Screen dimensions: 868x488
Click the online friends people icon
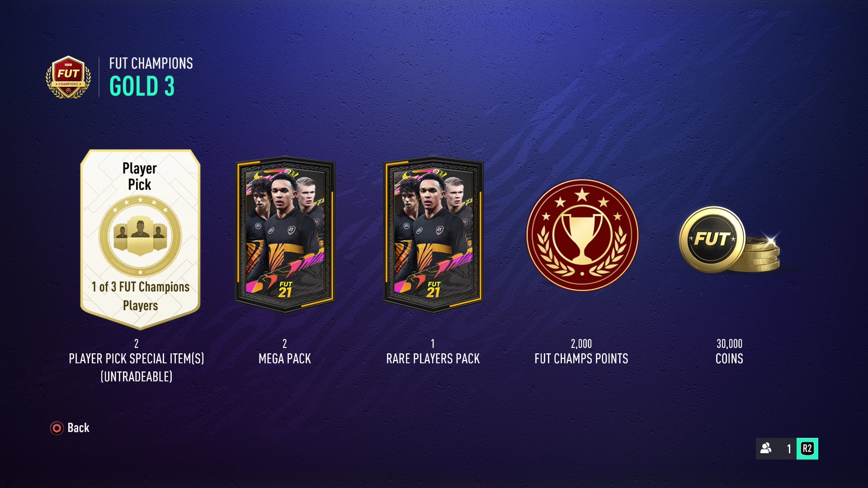tap(766, 448)
